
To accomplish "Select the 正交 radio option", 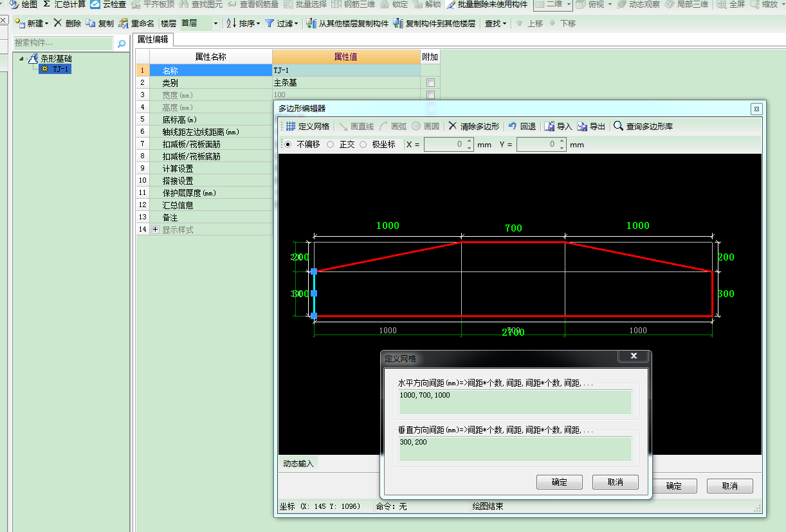I will click(341, 145).
